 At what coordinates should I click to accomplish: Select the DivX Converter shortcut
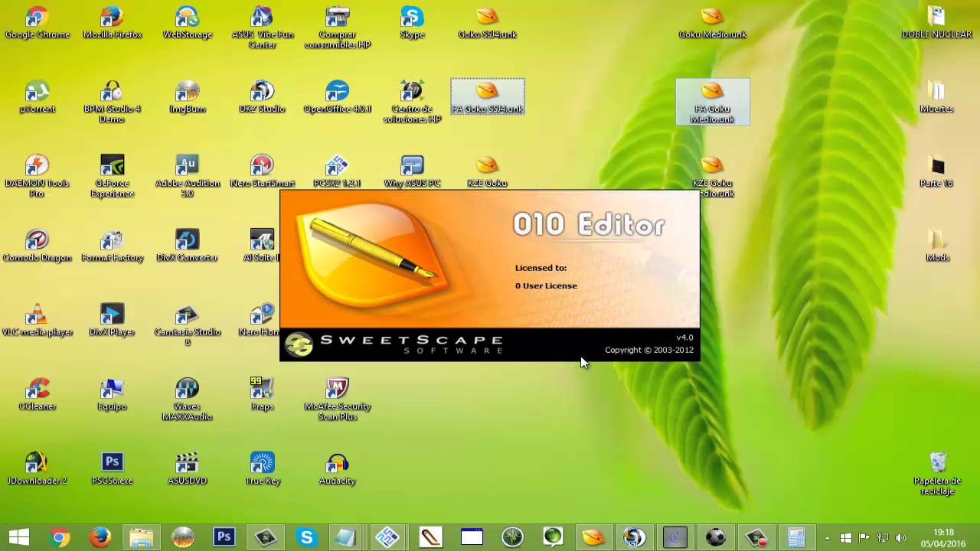187,245
